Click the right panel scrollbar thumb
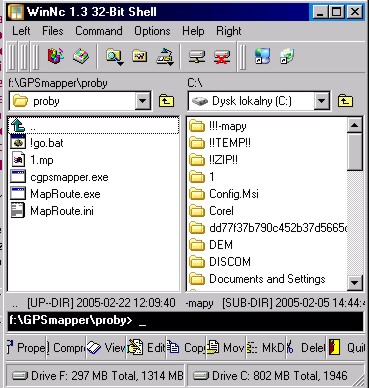Screen dimensions: 369x388 point(355,152)
